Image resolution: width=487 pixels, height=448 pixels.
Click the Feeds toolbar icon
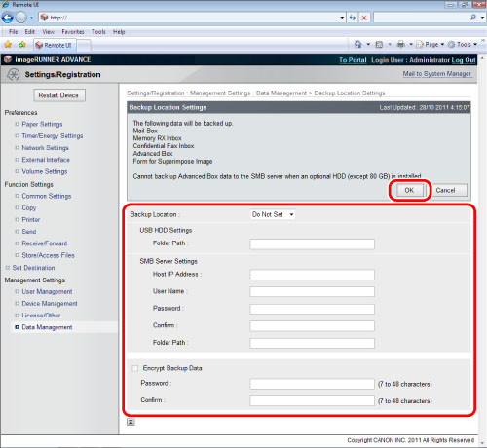(379, 45)
